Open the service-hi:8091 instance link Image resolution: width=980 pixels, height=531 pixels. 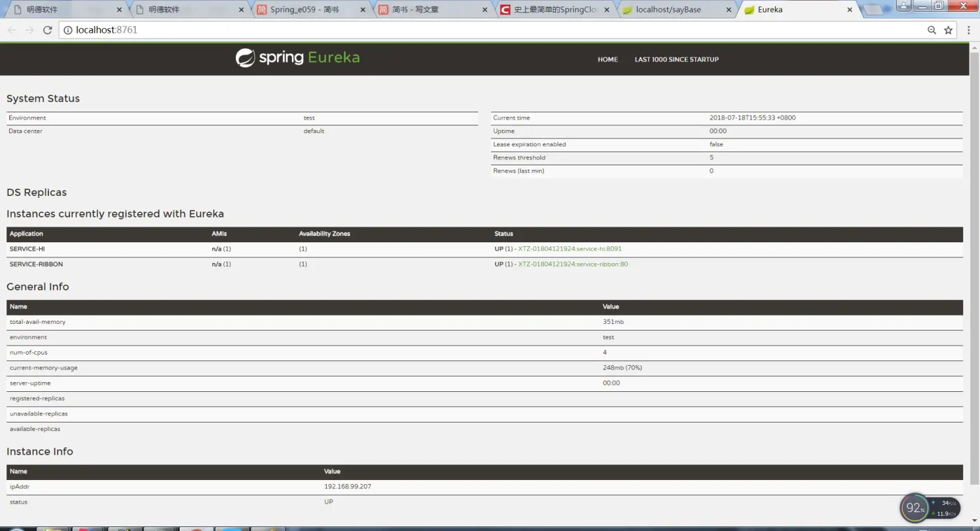coord(570,249)
